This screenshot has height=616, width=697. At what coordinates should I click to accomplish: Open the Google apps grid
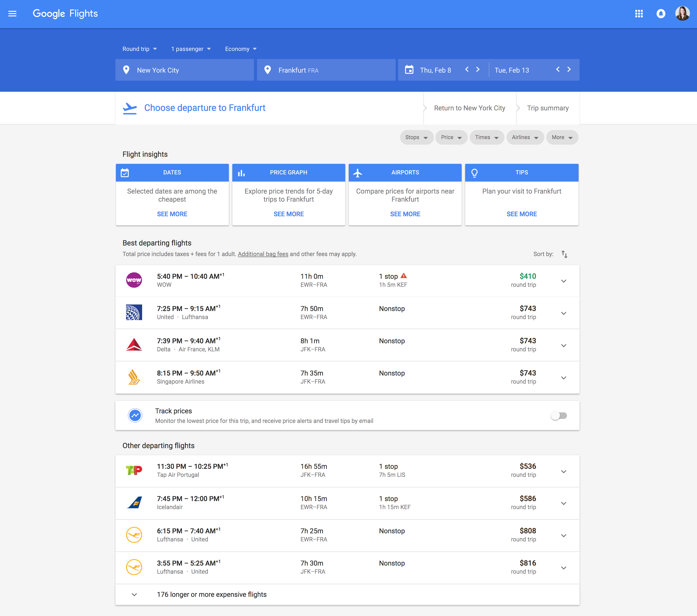[639, 14]
